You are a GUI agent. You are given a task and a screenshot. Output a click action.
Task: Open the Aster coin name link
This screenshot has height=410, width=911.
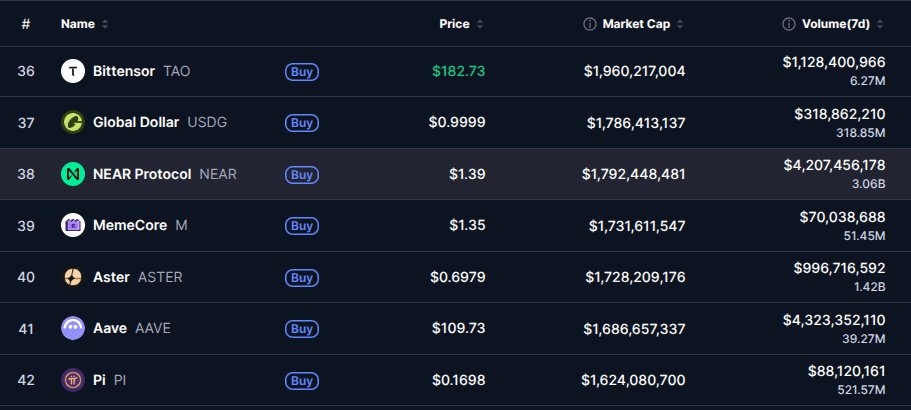pyautogui.click(x=111, y=277)
